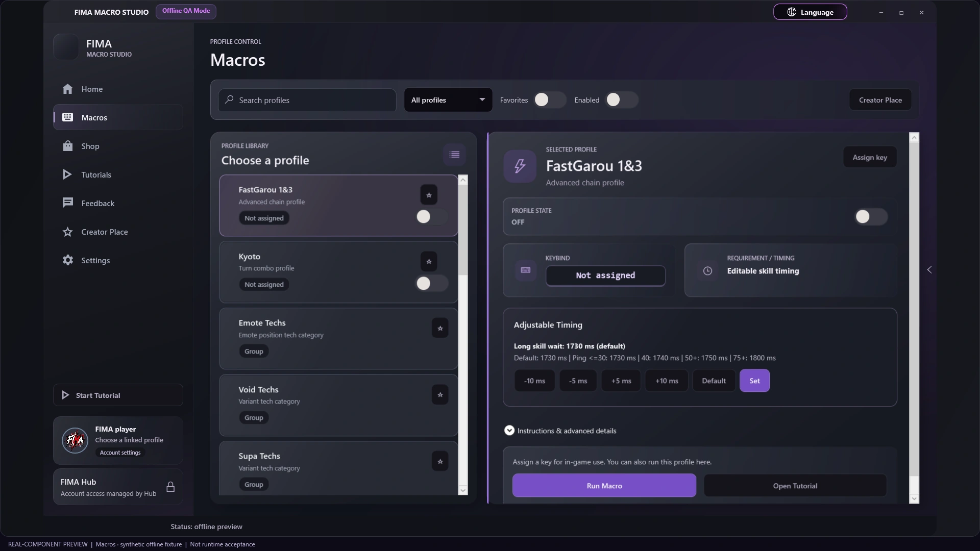980x551 pixels.
Task: Star the Emote Techs group
Action: pos(440,328)
